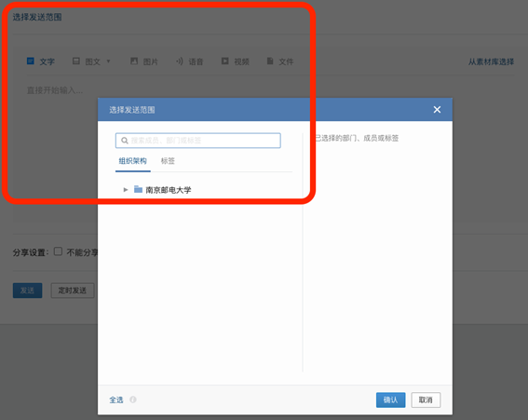Click the search magnifier icon in dialog

124,141
